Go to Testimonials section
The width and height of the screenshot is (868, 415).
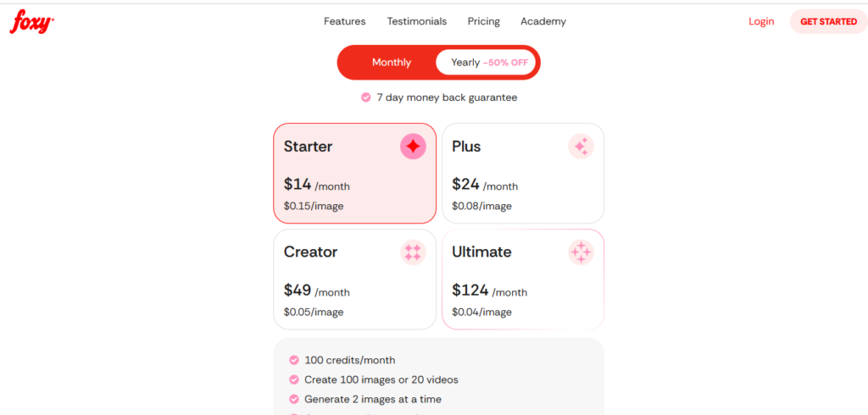coord(417,21)
